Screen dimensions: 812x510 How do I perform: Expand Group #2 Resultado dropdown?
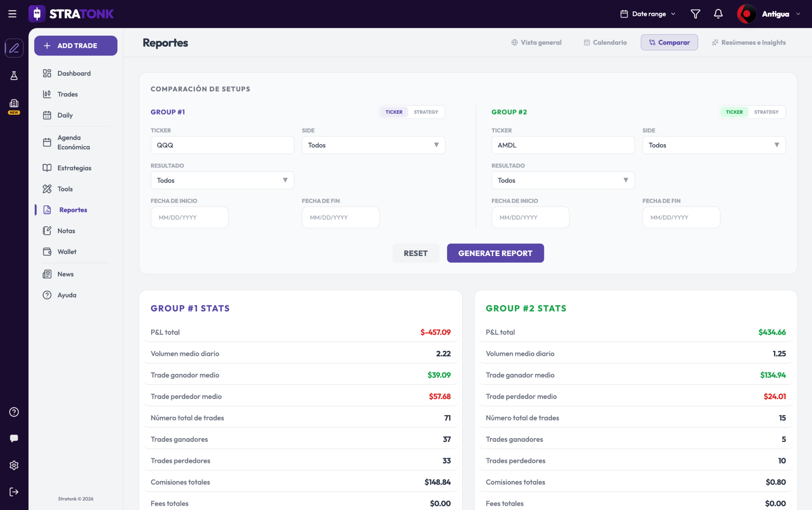point(563,180)
